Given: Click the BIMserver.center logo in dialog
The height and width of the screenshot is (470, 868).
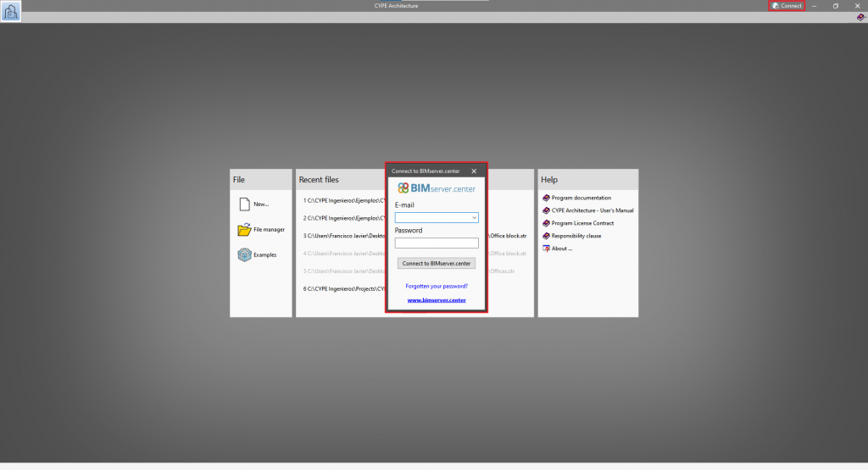Looking at the screenshot, I should [437, 187].
